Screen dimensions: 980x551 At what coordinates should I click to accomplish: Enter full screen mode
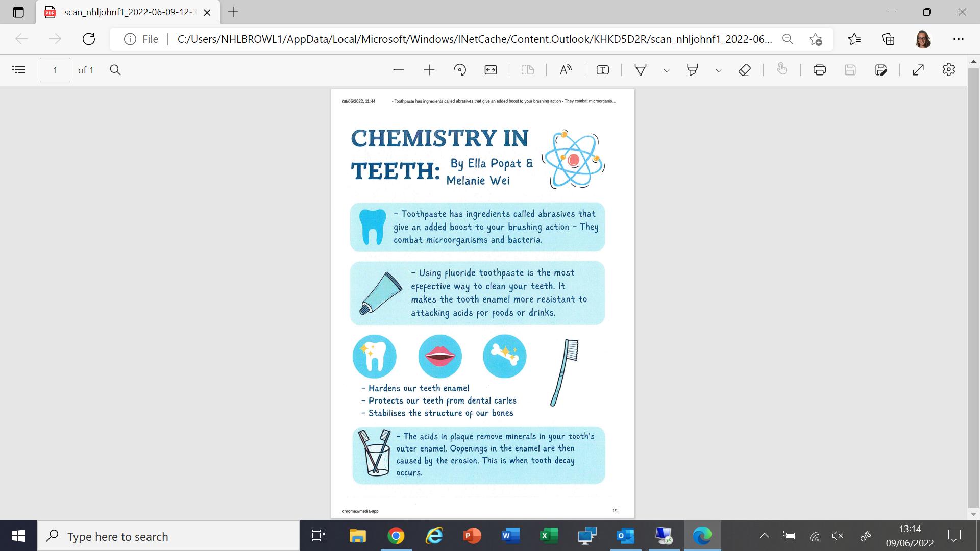point(918,70)
